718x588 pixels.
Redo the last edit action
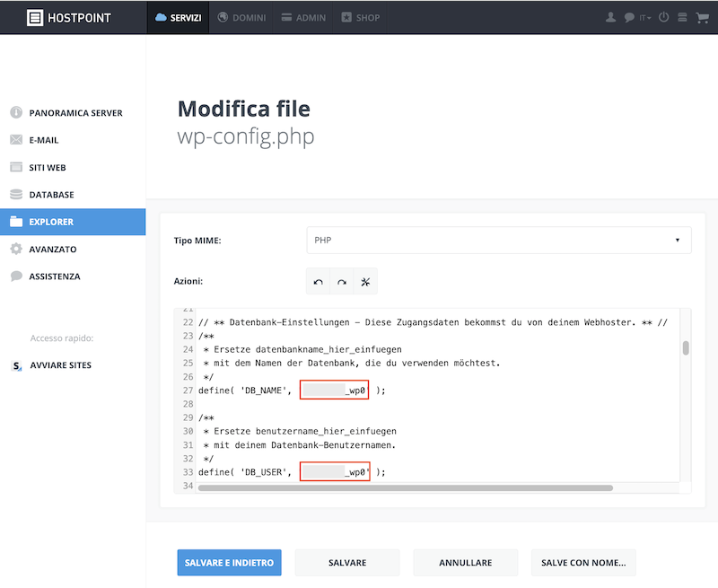point(342,282)
